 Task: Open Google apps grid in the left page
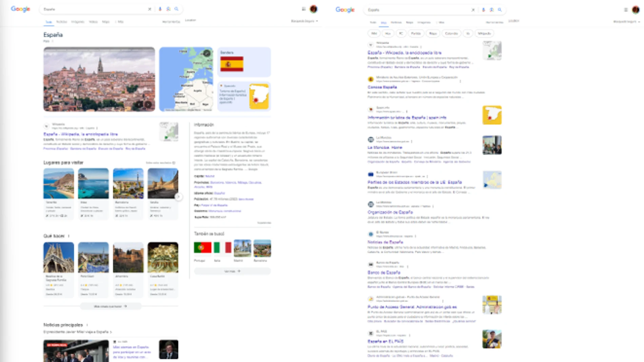(304, 9)
